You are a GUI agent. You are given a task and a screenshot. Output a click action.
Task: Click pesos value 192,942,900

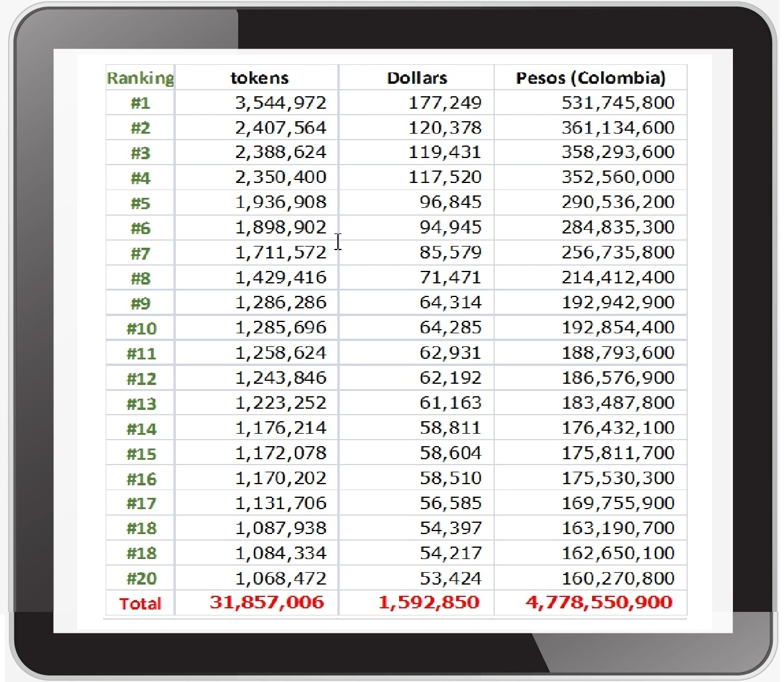point(618,302)
